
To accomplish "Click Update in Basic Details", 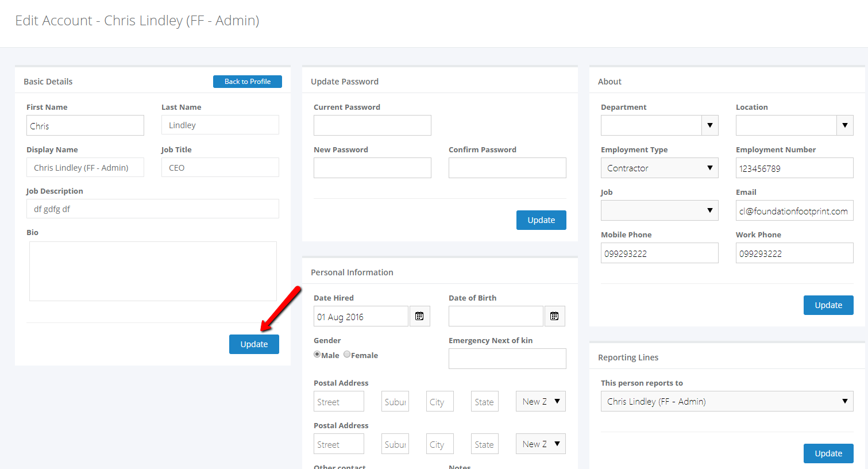I will [254, 344].
